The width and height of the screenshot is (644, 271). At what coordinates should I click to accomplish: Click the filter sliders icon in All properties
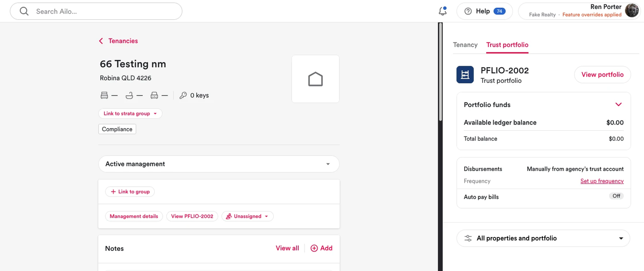point(468,238)
